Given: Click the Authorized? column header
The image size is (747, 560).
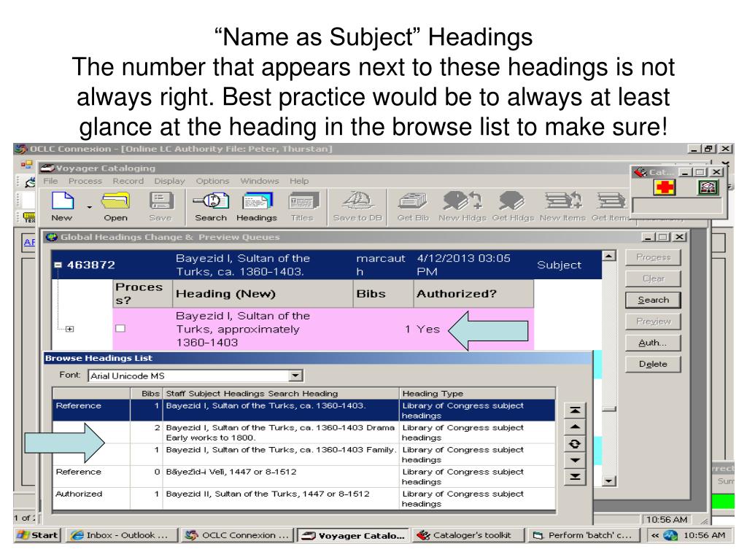Looking at the screenshot, I should point(473,294).
